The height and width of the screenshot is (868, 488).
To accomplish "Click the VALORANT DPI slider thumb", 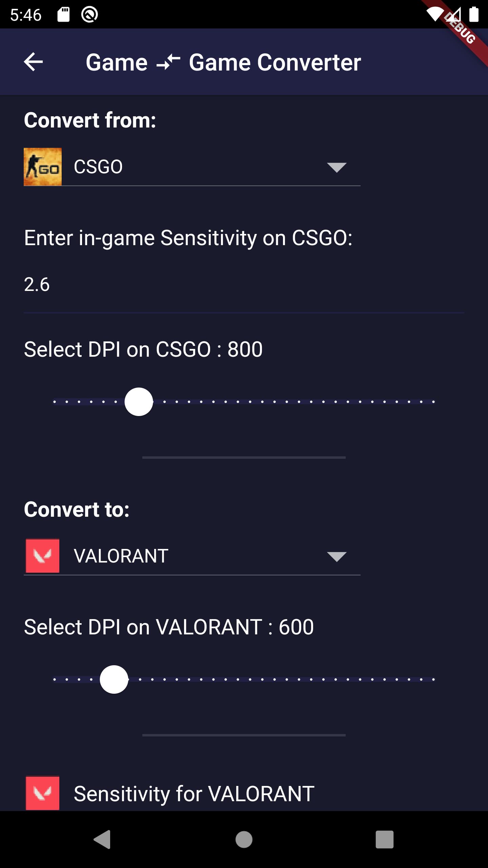I will [x=114, y=679].
